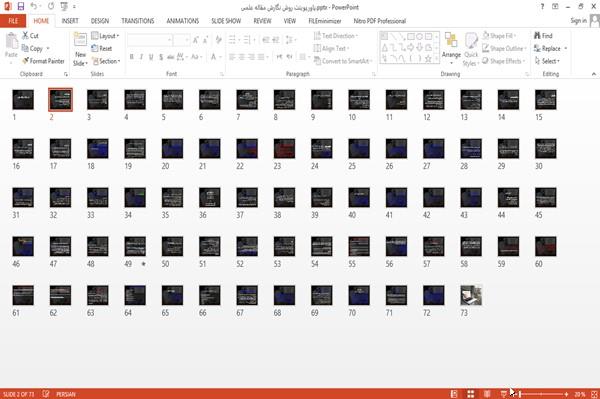Toggle Strikethrough formatting
This screenshot has height=399, width=600.
[x=171, y=57]
